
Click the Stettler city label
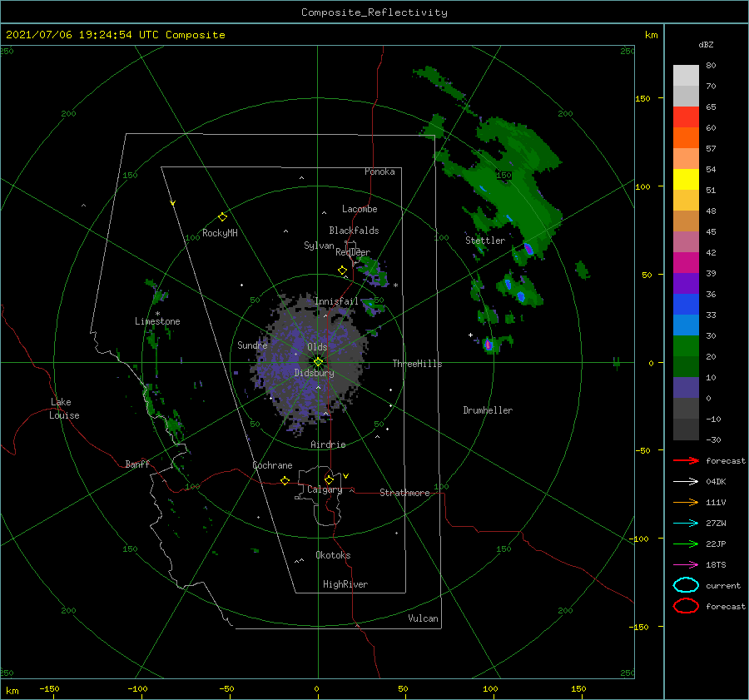pos(485,241)
